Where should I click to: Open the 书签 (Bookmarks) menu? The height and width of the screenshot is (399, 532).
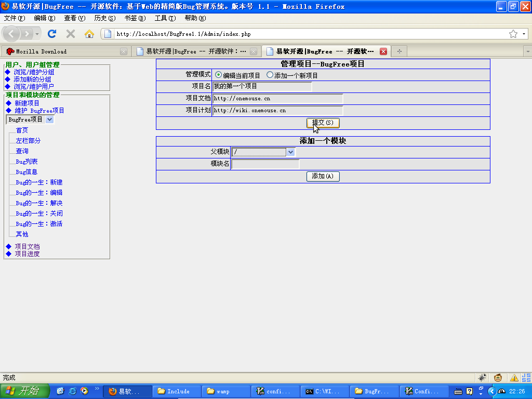coord(135,18)
